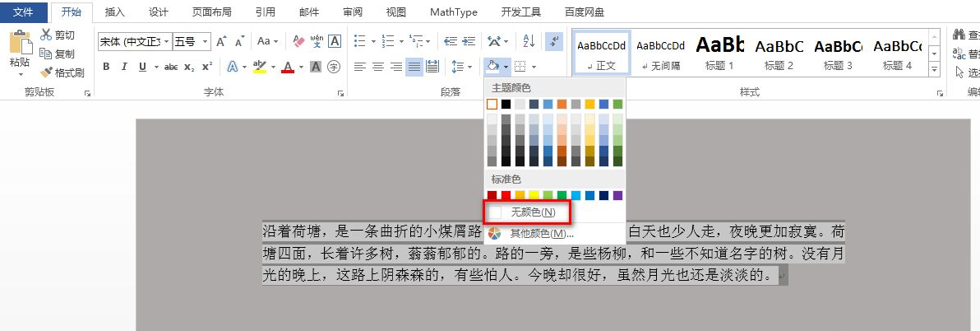The height and width of the screenshot is (331, 980).
Task: Switch to the MathType tab
Action: (454, 12)
